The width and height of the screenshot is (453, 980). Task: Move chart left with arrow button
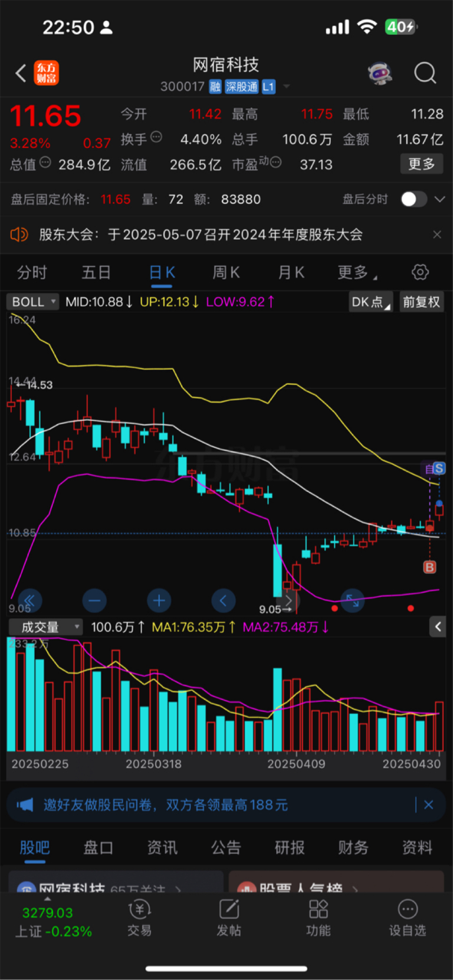[223, 600]
